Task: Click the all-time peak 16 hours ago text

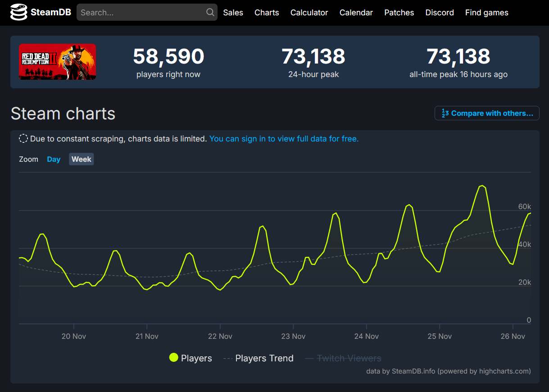Action: [458, 74]
